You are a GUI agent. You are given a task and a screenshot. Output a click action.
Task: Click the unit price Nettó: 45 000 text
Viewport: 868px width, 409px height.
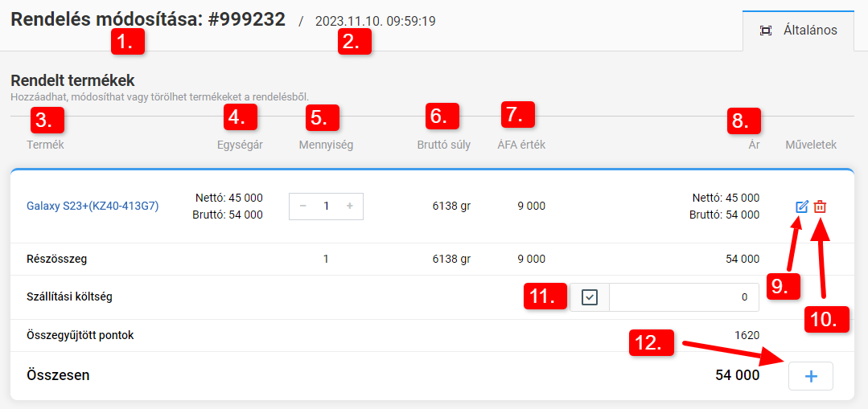click(229, 198)
